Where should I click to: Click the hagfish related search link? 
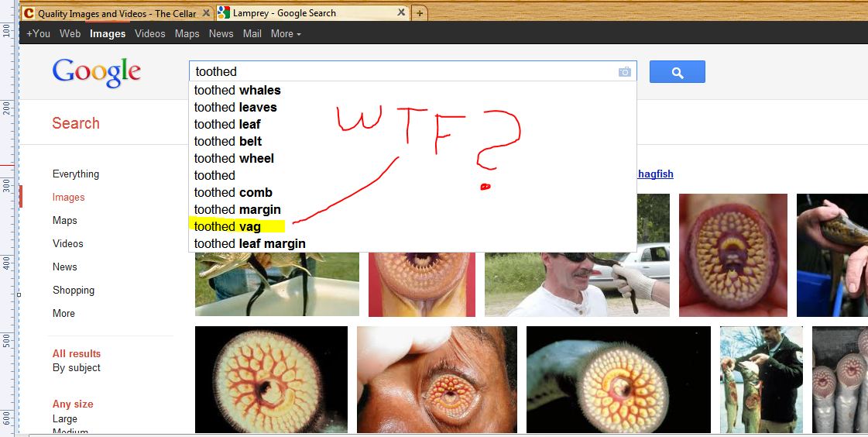[x=655, y=174]
